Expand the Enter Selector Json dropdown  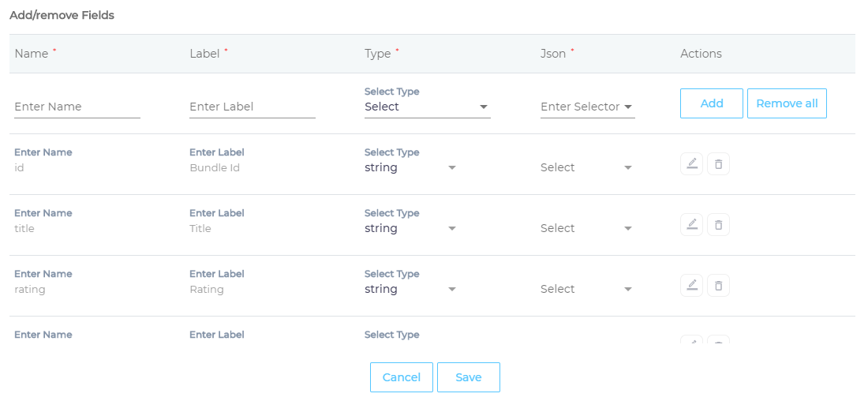tap(587, 107)
